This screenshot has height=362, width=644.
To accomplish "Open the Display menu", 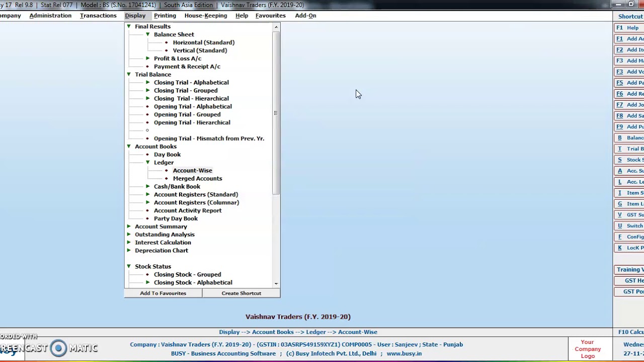I will 135,16.
